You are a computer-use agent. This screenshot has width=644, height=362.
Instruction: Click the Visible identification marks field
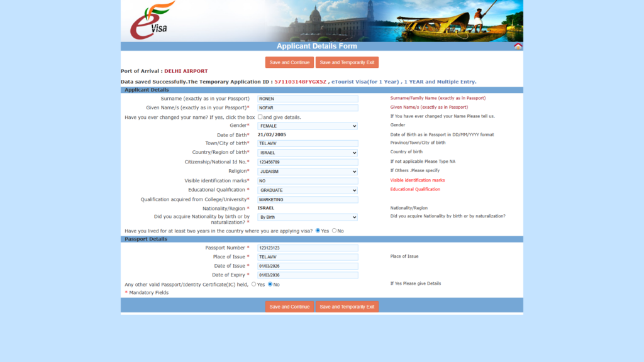[308, 181]
